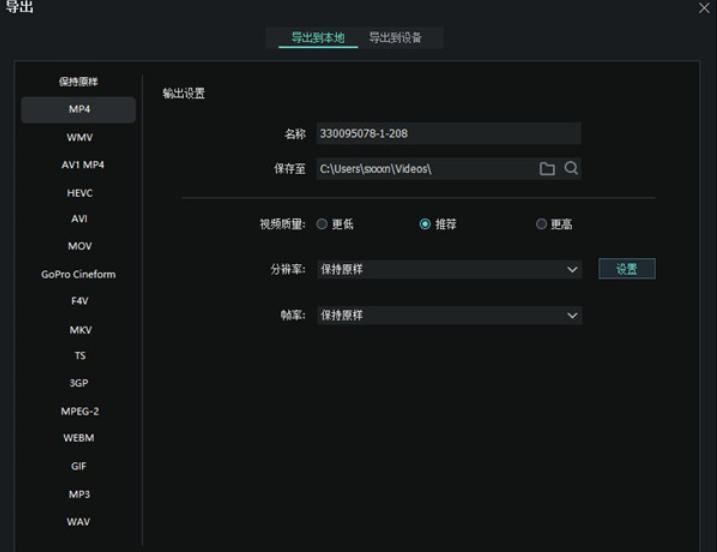Select the HEVC format
Image resolution: width=717 pixels, height=552 pixels.
pos(80,193)
